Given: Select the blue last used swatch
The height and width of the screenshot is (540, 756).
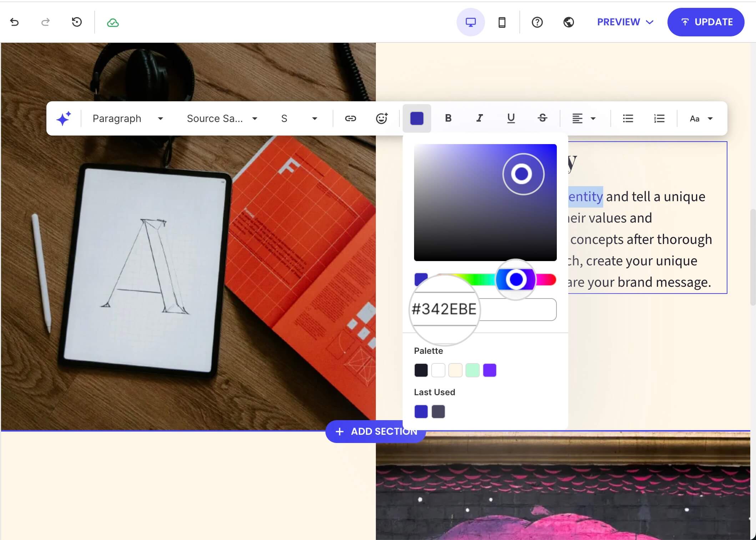Looking at the screenshot, I should click(x=421, y=412).
